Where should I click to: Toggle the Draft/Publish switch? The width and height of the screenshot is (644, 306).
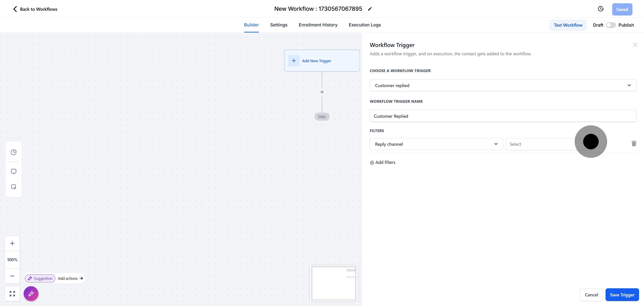click(x=610, y=25)
